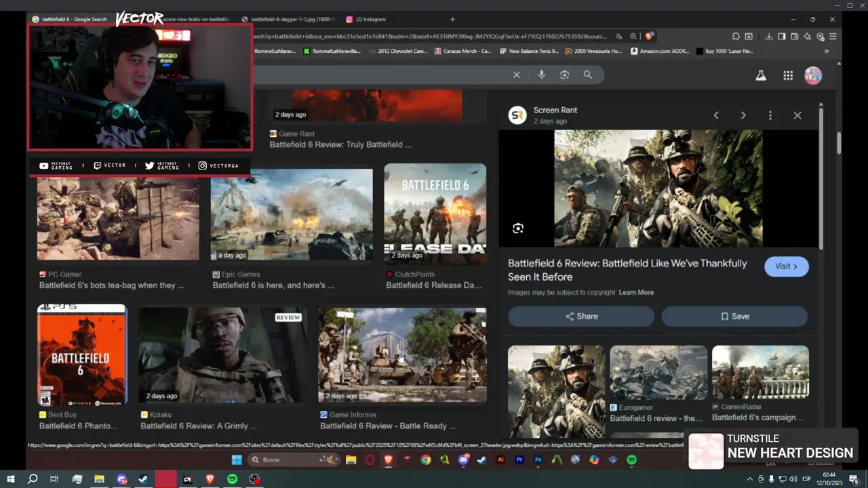Open Brave Shields lion icon

pos(649,37)
